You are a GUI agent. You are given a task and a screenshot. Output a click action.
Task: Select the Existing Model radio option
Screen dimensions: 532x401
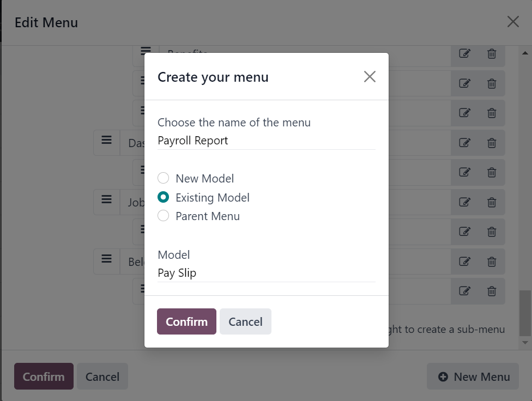pos(163,197)
